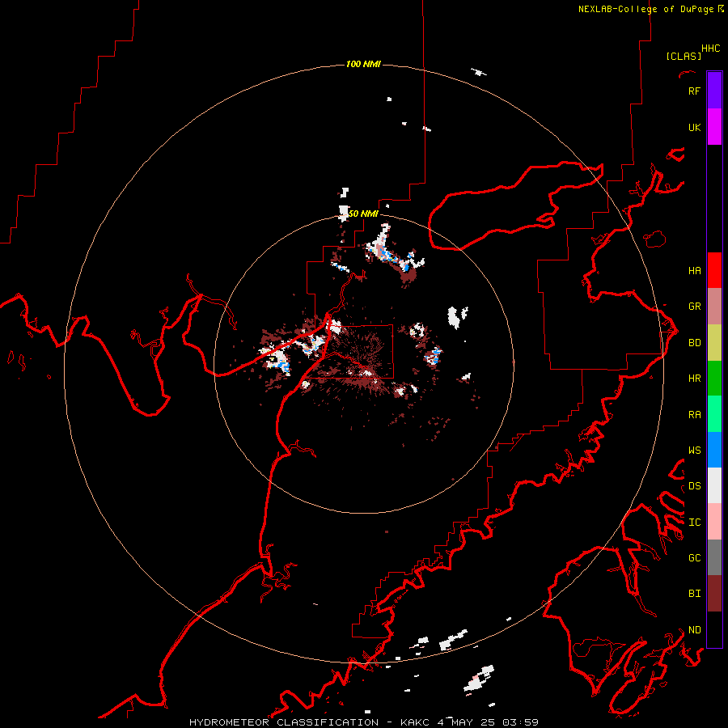Image resolution: width=728 pixels, height=728 pixels.
Task: Click the 50 NMI range ring label
Action: click(x=363, y=214)
